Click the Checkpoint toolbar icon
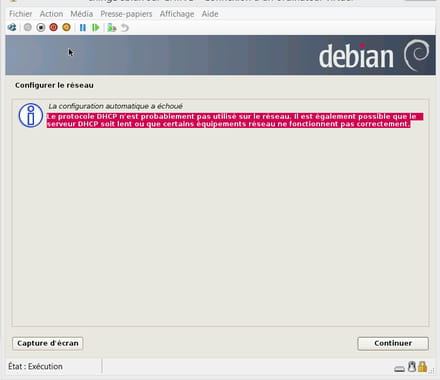 click(111, 27)
